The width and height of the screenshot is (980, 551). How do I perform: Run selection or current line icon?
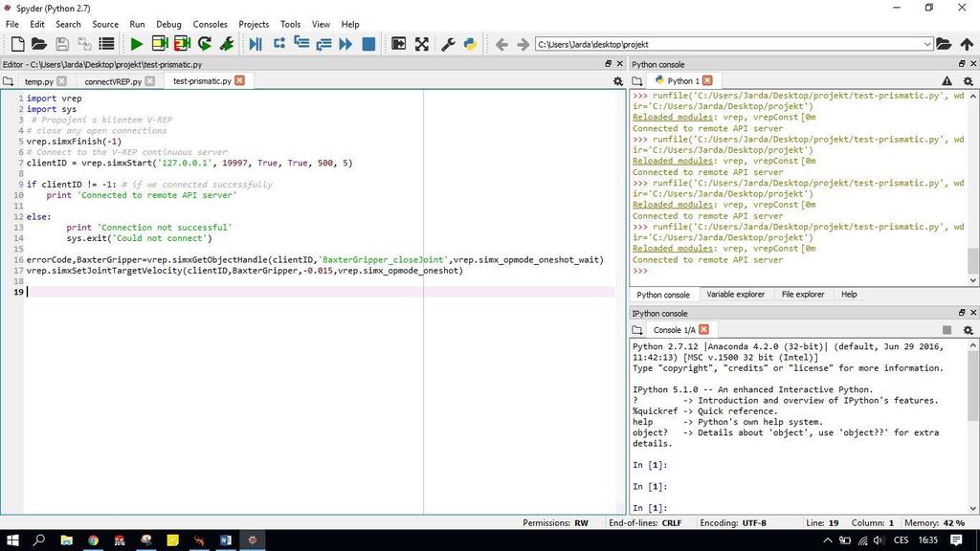[227, 44]
